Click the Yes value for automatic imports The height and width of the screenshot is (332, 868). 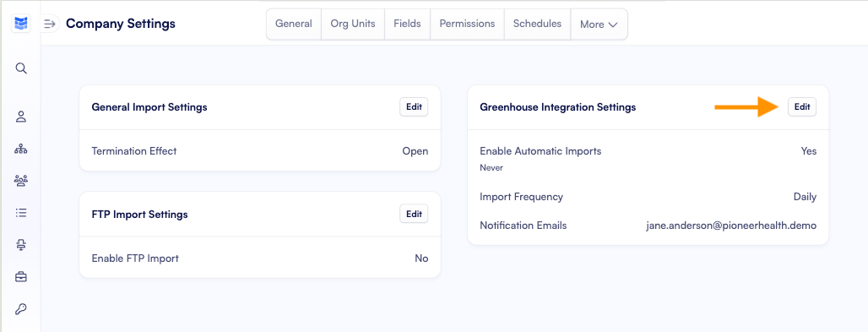pyautogui.click(x=808, y=150)
